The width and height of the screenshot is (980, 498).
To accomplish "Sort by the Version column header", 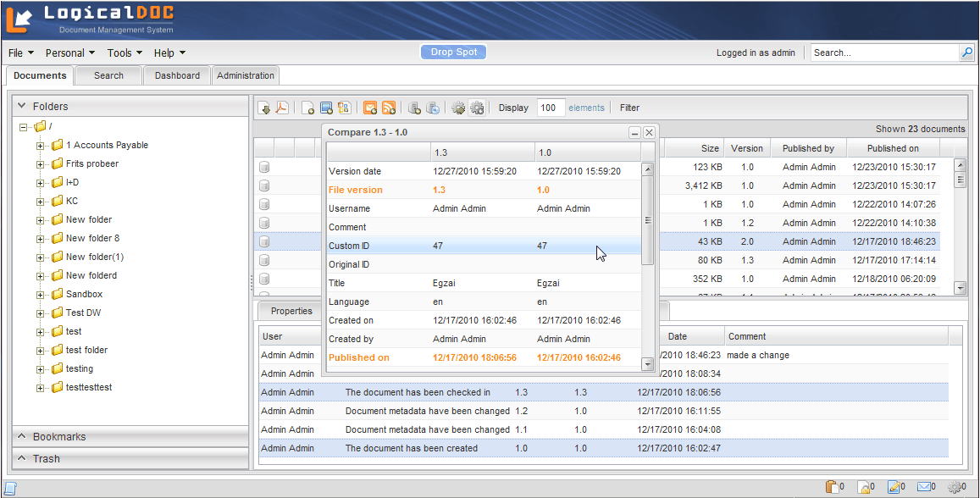I will 747,149.
